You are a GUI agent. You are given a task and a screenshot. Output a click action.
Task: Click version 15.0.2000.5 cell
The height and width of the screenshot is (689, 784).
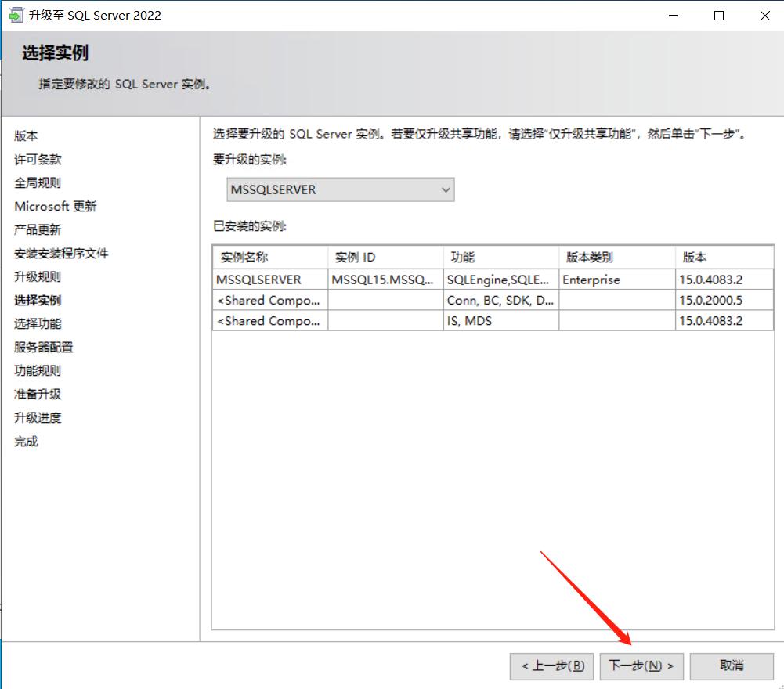pos(724,301)
